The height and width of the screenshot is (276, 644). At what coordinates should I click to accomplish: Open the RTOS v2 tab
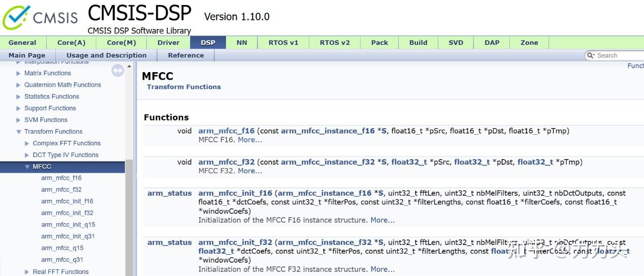point(335,43)
